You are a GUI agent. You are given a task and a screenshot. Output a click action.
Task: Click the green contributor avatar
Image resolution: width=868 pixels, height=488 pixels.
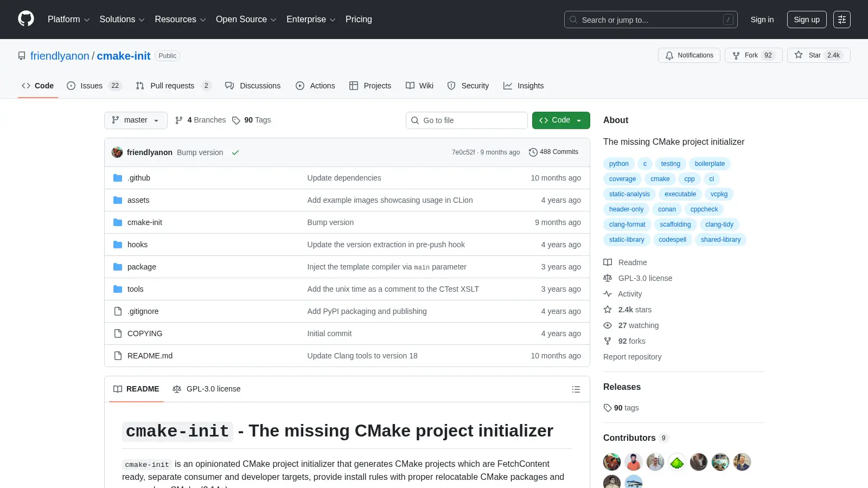(677, 462)
